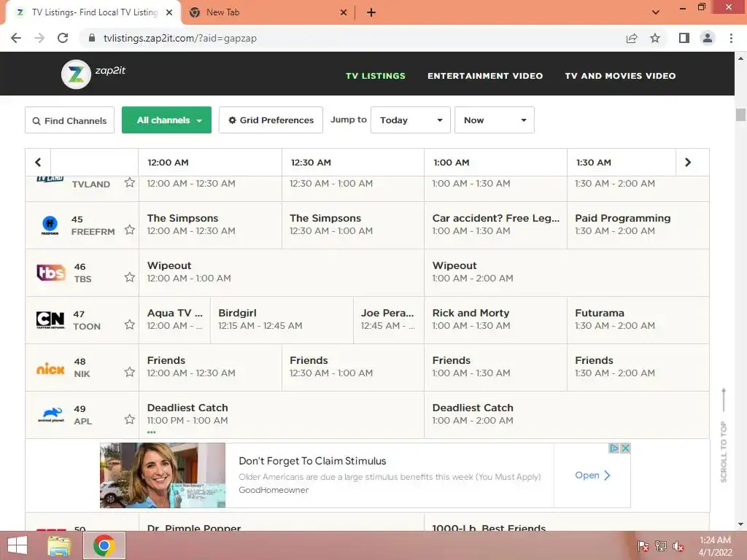This screenshot has width=747, height=560.
Task: Click the stimulus ad thumbnail
Action: tap(163, 475)
